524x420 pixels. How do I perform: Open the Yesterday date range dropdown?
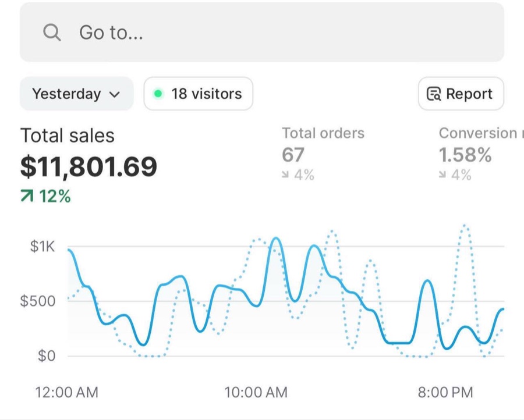pos(76,94)
